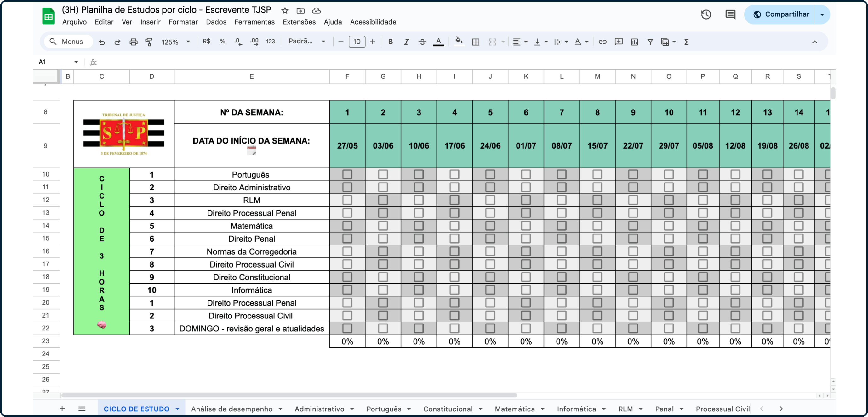Switch to the Matemática sheet tab

[515, 409]
